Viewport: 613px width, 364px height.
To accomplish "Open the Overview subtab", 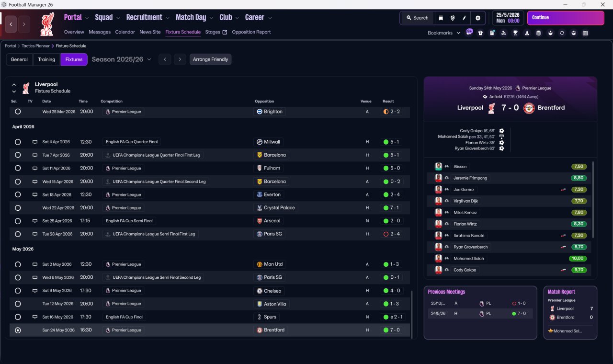I will pos(74,32).
